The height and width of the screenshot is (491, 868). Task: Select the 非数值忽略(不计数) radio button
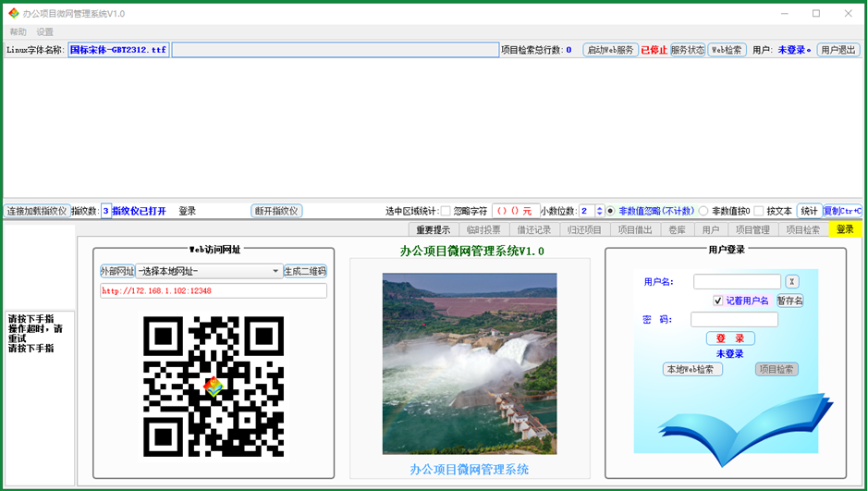point(610,211)
